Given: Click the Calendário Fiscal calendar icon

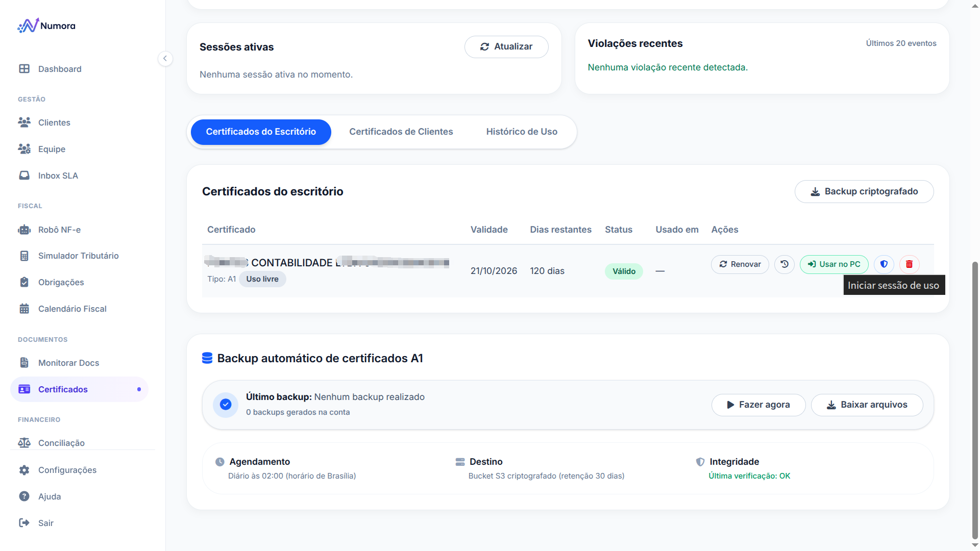Looking at the screenshot, I should click(24, 309).
